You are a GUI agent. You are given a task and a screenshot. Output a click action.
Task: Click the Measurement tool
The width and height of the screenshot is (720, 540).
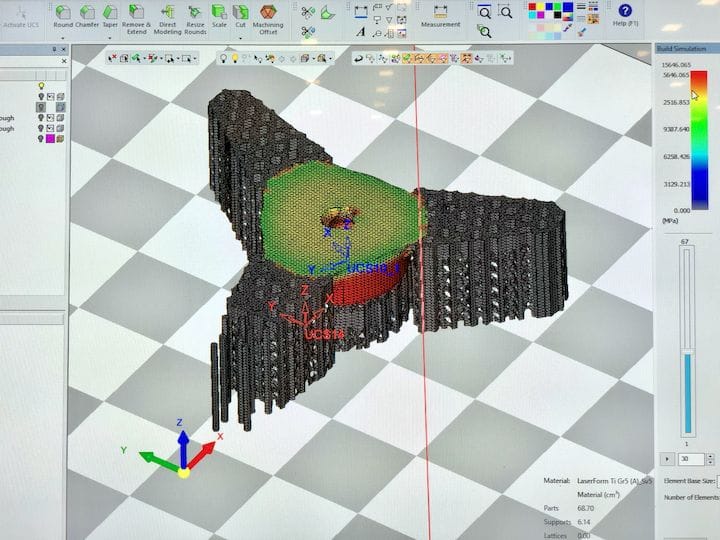click(x=440, y=15)
